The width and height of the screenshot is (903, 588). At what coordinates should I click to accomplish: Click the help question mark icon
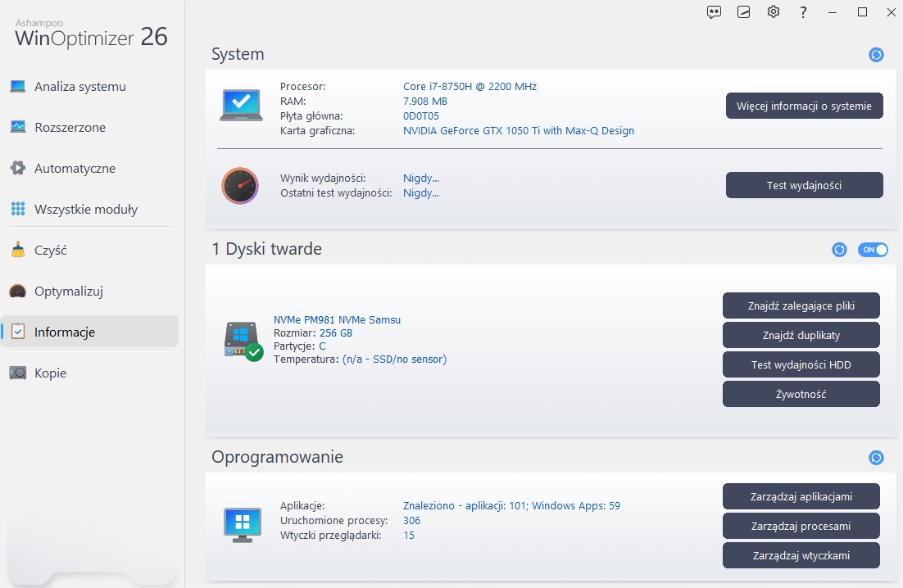point(804,12)
